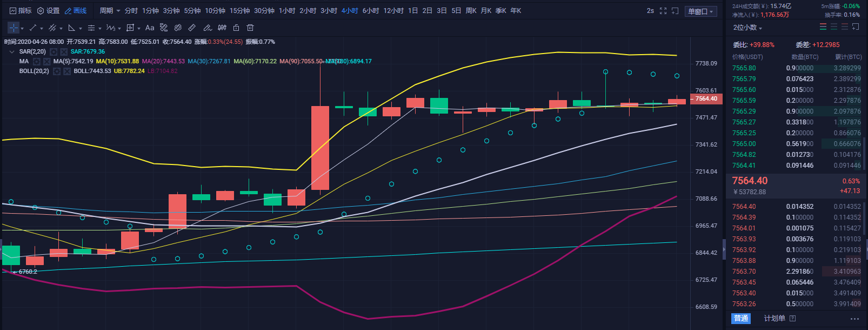868x330 pixels.
Task: Expand the trend line tool dropdown arrow
Action: click(x=42, y=28)
